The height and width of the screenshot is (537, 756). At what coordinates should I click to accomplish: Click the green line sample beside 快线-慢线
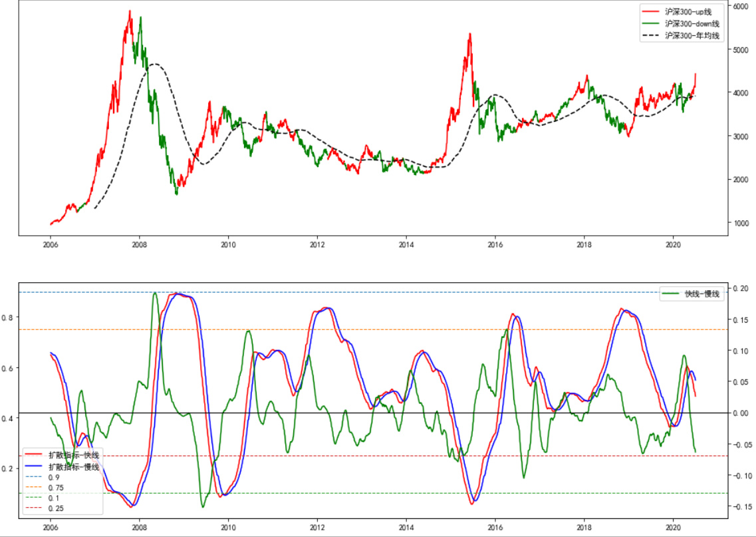(x=670, y=293)
